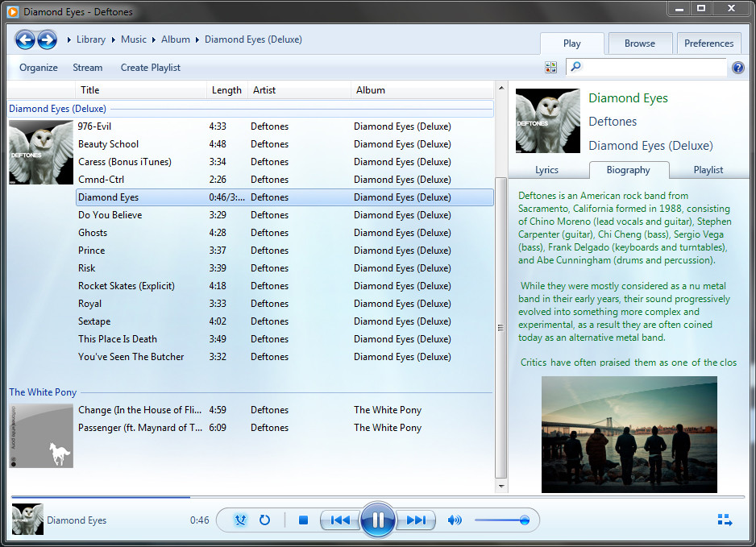The height and width of the screenshot is (547, 756).
Task: Select the Diamond Eyes (Deluxe) group header
Action: point(251,109)
